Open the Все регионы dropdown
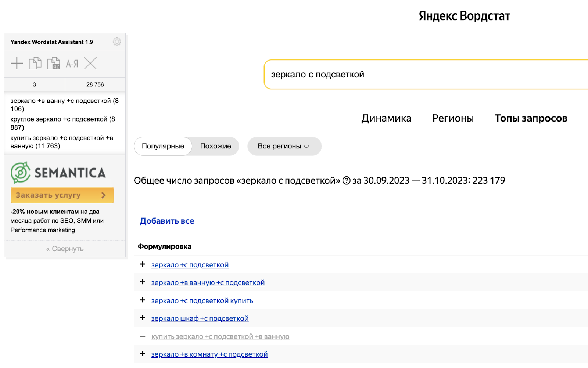Image resolution: width=588 pixels, height=368 pixels. pyautogui.click(x=284, y=146)
